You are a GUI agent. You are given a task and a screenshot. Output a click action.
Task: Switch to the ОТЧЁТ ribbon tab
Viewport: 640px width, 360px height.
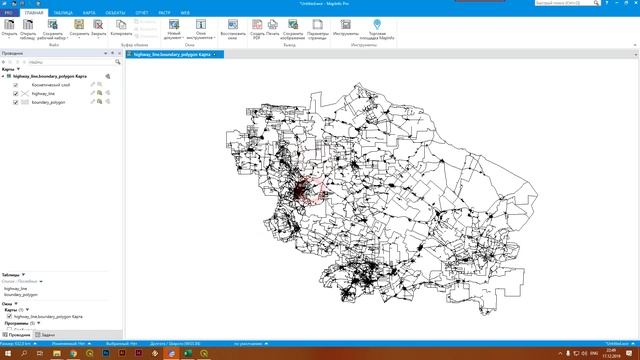click(x=142, y=13)
